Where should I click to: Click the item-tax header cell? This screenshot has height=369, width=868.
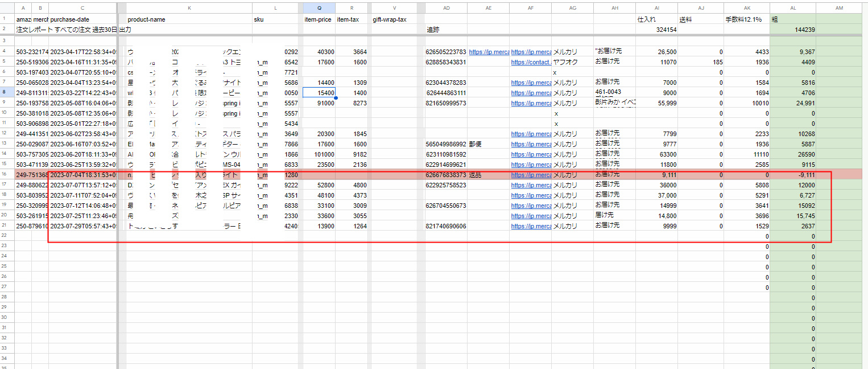click(352, 19)
